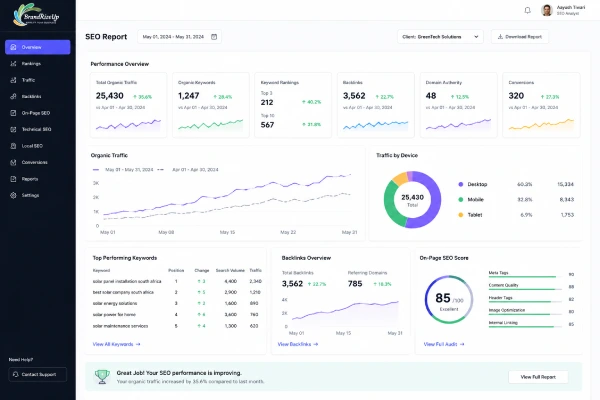600x400 pixels.
Task: Open Reports from sidebar
Action: (38, 179)
